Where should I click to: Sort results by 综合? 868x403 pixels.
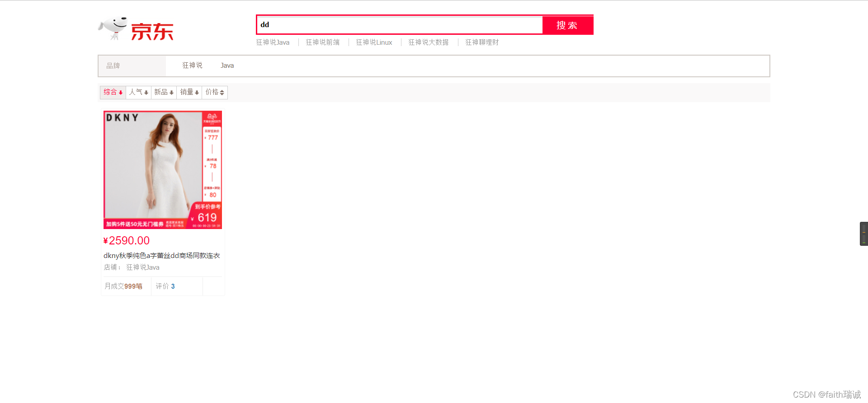point(113,92)
